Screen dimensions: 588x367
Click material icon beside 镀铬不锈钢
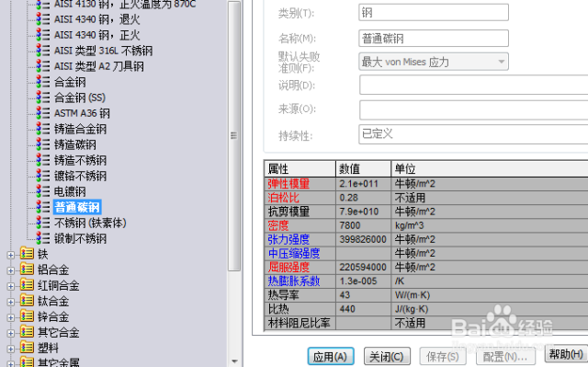click(43, 176)
